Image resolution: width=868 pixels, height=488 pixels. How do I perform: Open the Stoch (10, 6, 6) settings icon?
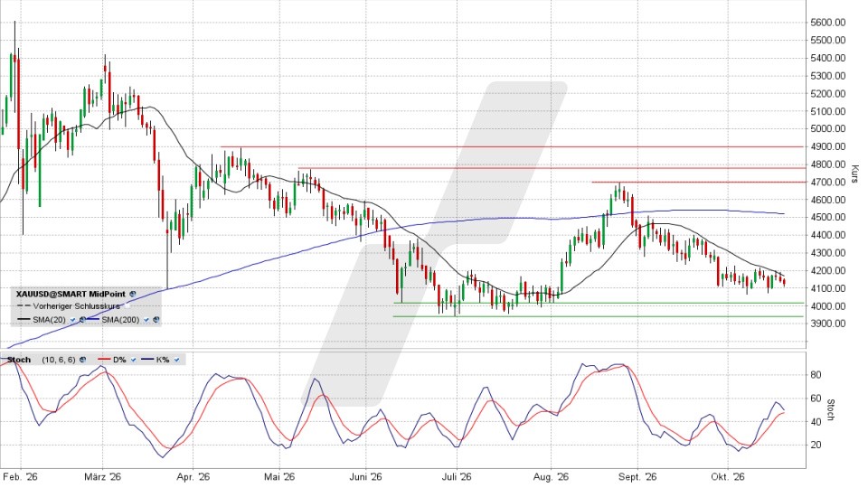point(82,360)
